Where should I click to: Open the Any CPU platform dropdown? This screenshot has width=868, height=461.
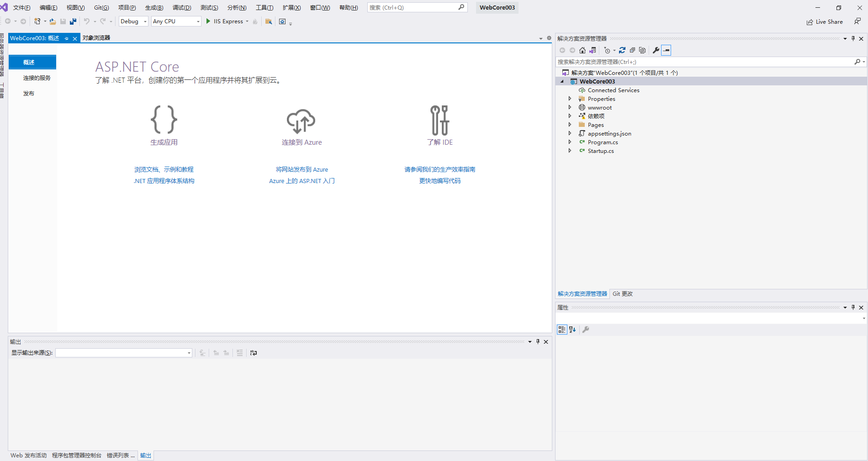tap(198, 21)
